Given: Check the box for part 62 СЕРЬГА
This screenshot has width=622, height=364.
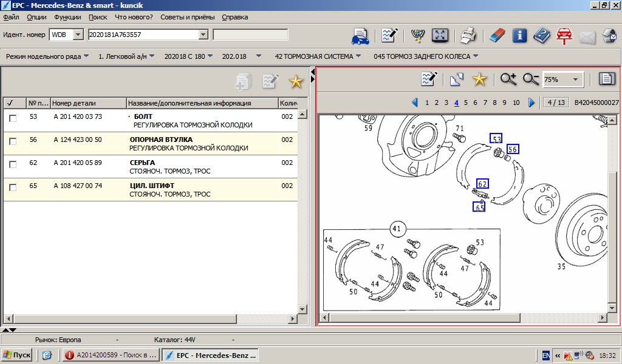Looking at the screenshot, I should (13, 164).
